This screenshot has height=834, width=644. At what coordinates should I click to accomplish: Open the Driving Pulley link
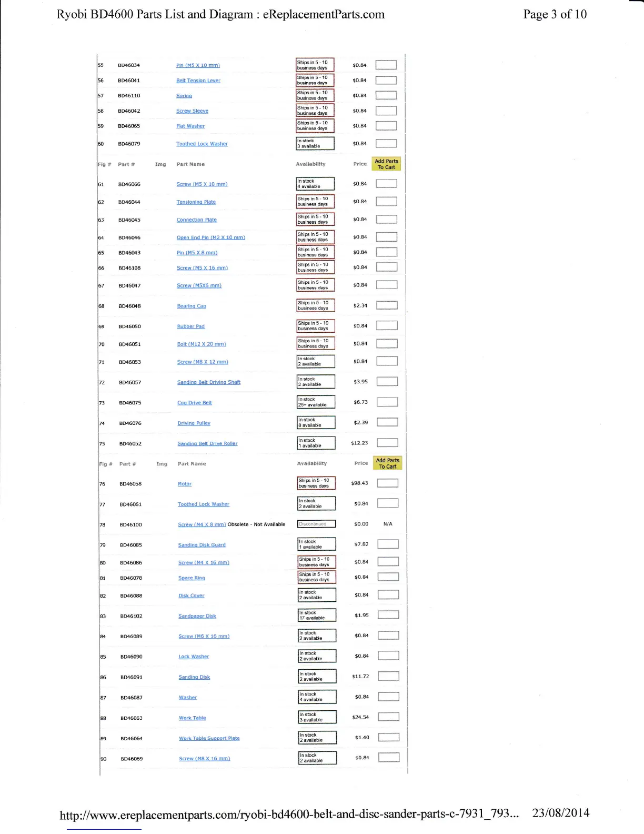194,423
